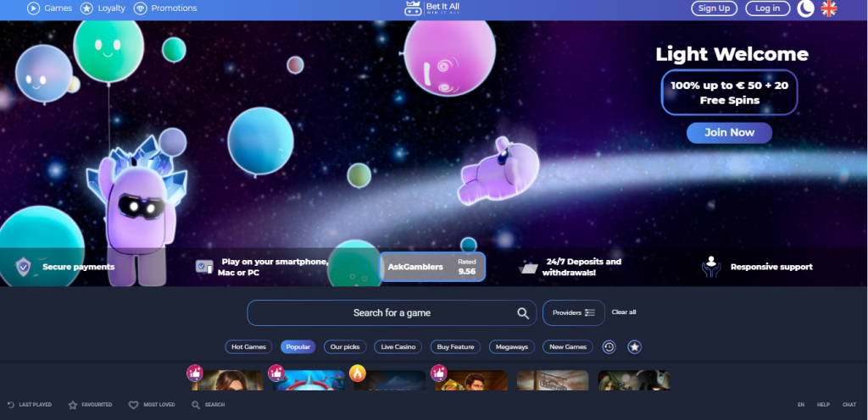Viewport: 868px width, 420px height.
Task: Click the Join Now button
Action: point(729,133)
